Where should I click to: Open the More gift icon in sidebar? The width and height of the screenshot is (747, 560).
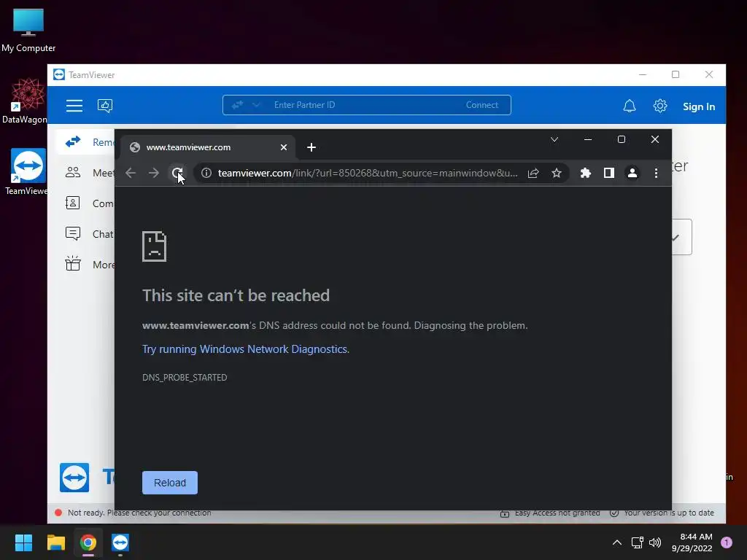pyautogui.click(x=73, y=264)
